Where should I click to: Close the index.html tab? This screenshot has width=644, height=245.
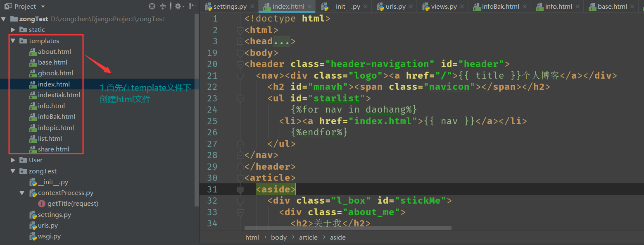[310, 7]
